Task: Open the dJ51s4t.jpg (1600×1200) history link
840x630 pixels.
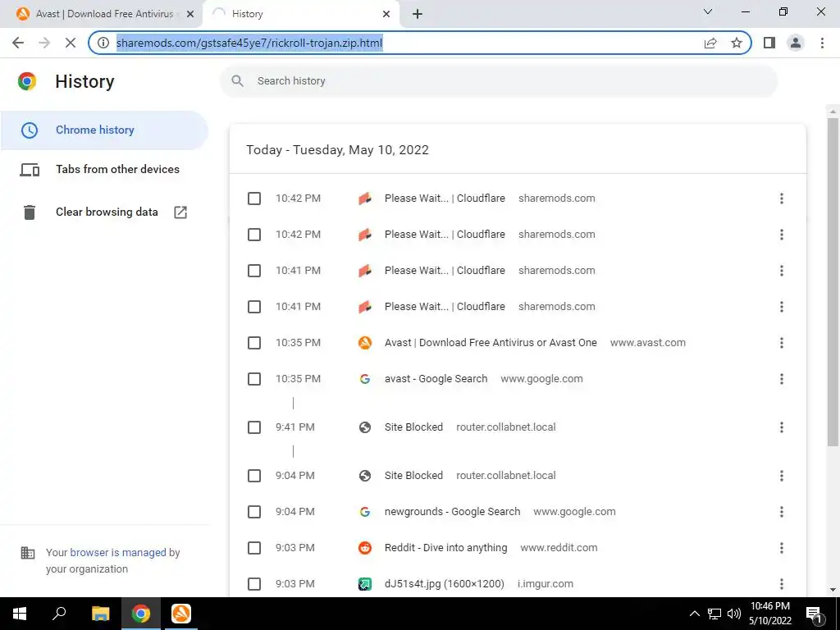Action: 444,584
